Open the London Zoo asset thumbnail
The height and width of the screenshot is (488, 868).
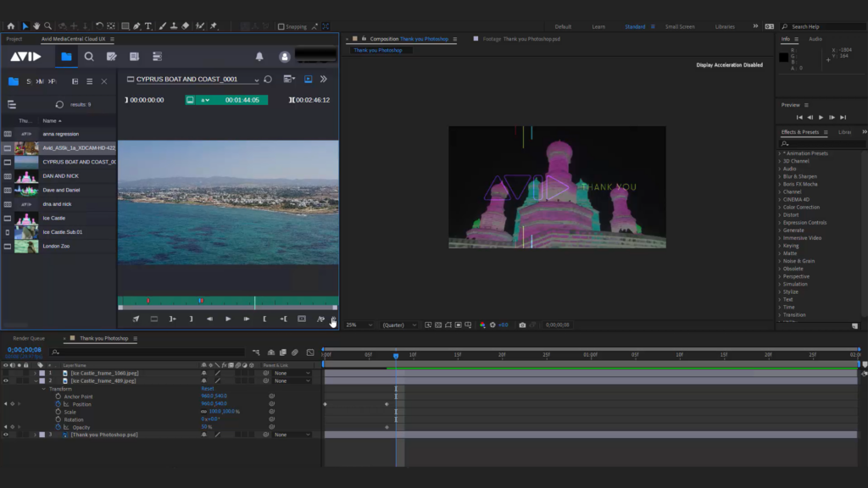26,247
